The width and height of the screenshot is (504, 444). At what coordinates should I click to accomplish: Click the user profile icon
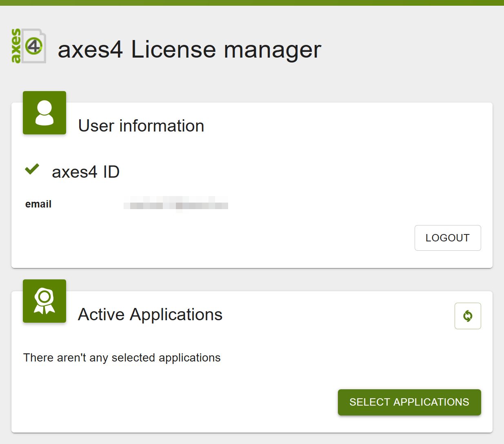point(44,113)
